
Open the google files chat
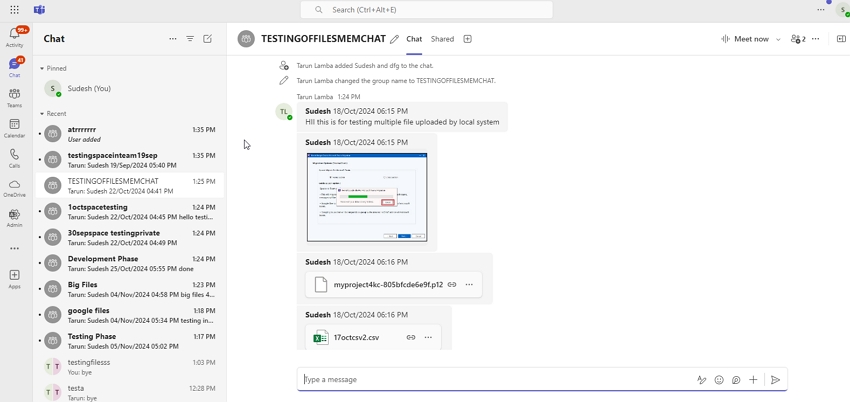[x=130, y=315]
